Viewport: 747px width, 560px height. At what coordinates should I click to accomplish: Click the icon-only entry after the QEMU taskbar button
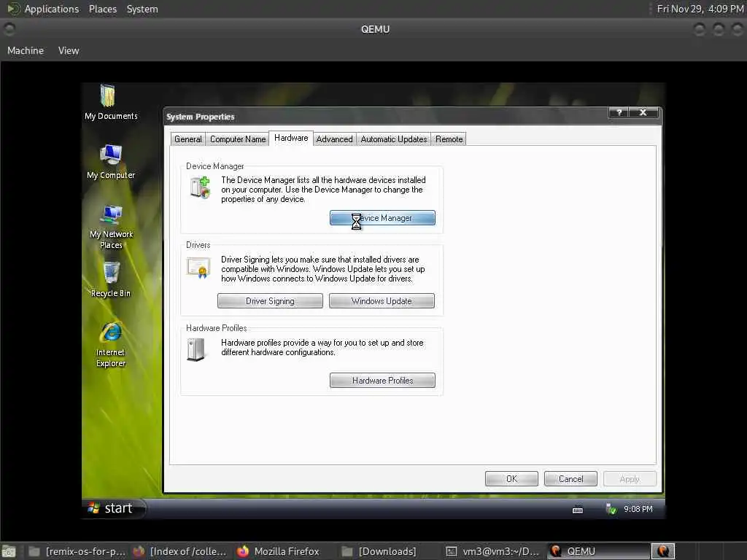662,551
